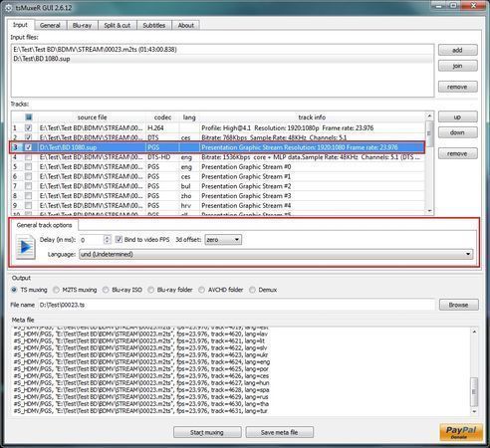Select input file D:\Test\BD 1080.sup
The image size is (490, 448).
click(222, 59)
